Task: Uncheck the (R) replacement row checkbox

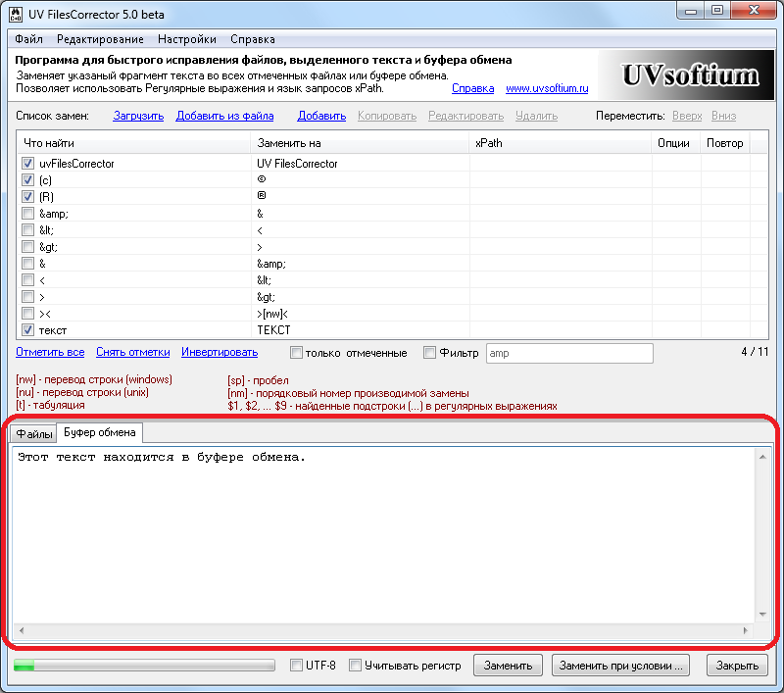Action: pos(27,196)
